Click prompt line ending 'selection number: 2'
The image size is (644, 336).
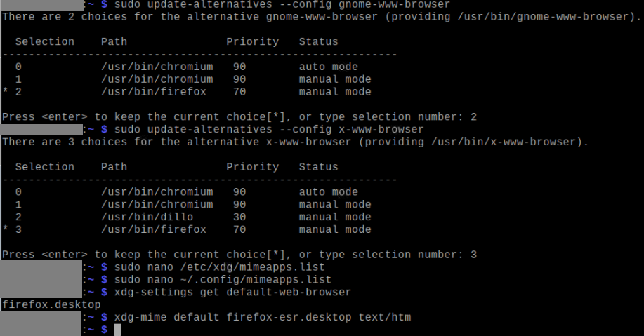point(239,117)
